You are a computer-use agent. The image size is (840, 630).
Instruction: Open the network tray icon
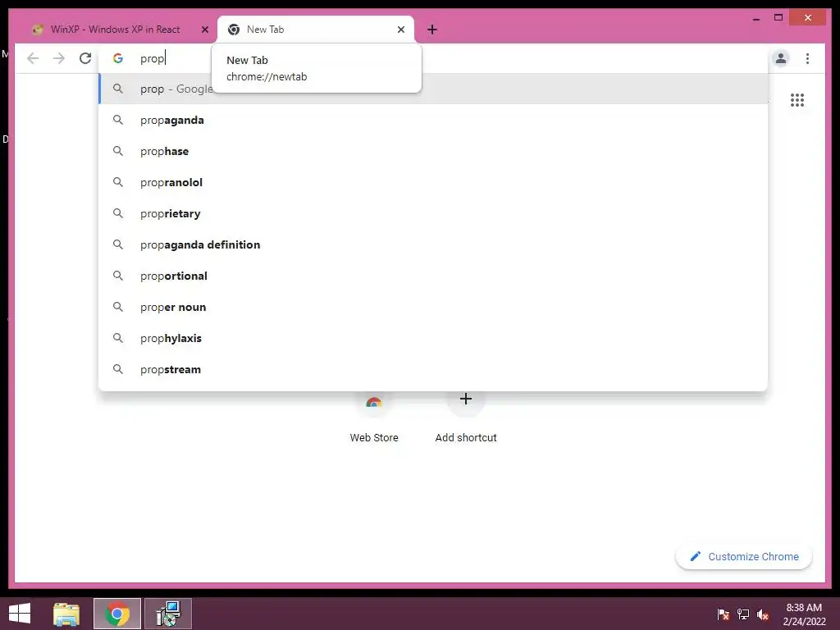point(743,614)
